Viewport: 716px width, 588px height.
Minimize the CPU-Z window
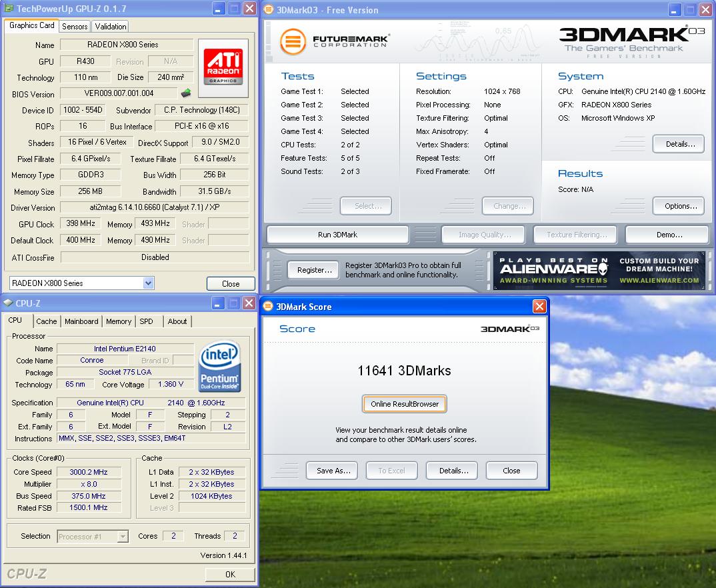217,303
